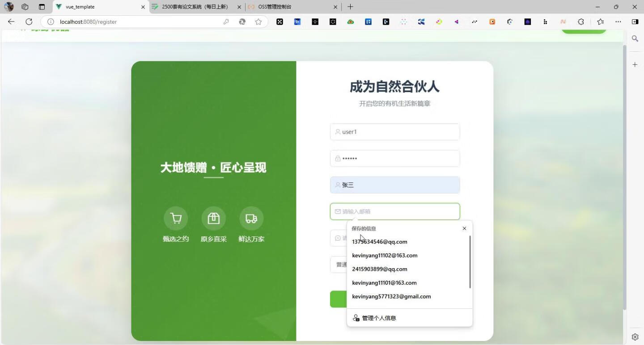
Task: Open 管理个人信息 manage personal info
Action: (410, 318)
